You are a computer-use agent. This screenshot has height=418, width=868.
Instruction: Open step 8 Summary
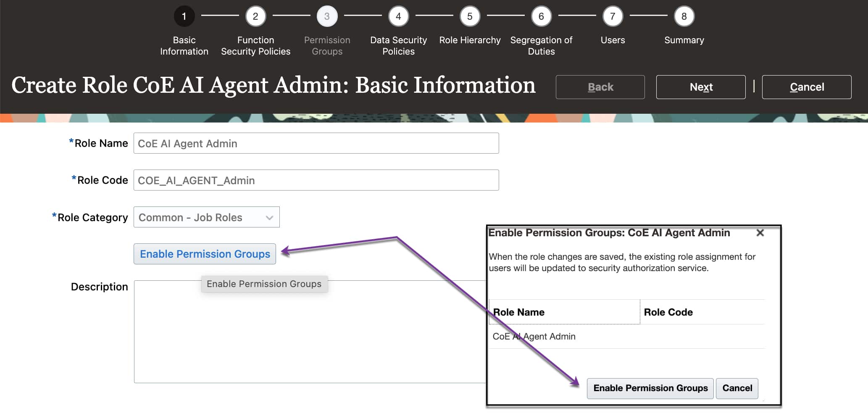coord(684,16)
